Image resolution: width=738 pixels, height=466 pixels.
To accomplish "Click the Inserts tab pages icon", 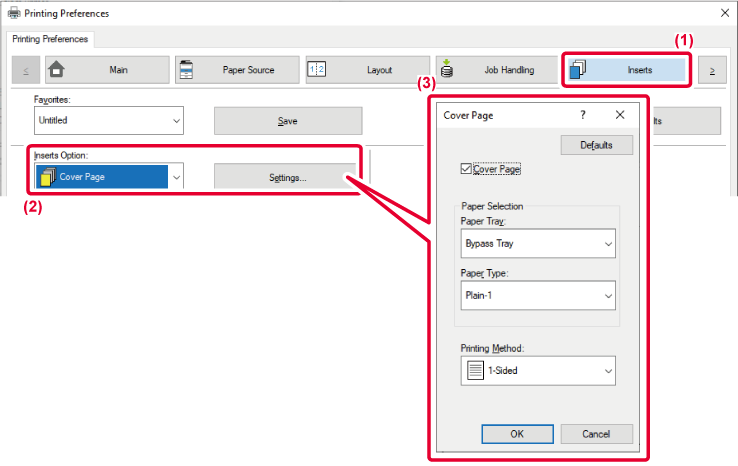I will (x=577, y=70).
